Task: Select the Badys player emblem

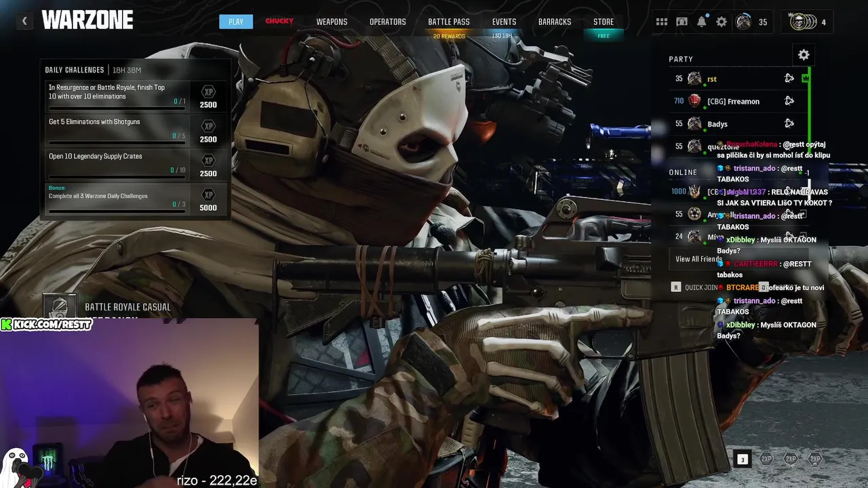Action: click(x=694, y=123)
